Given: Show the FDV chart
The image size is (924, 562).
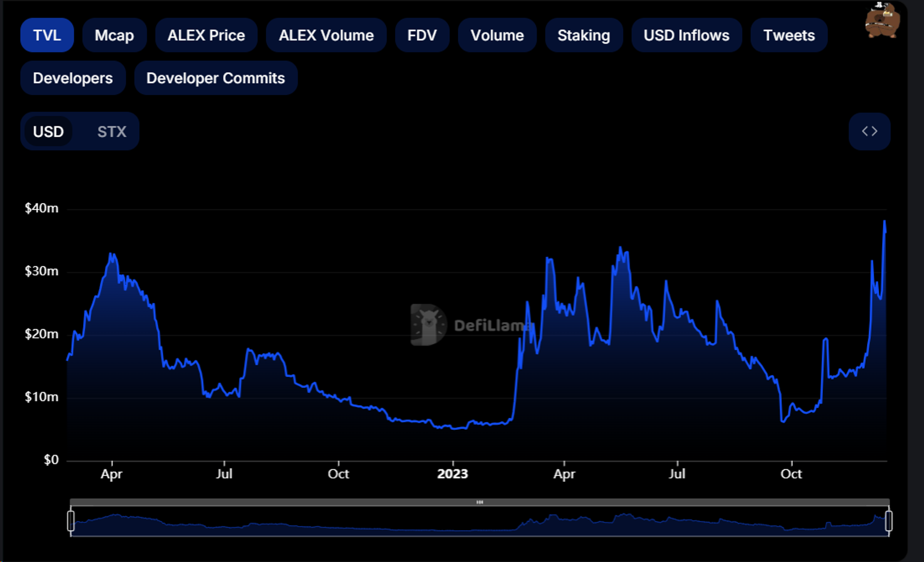Looking at the screenshot, I should coord(422,35).
